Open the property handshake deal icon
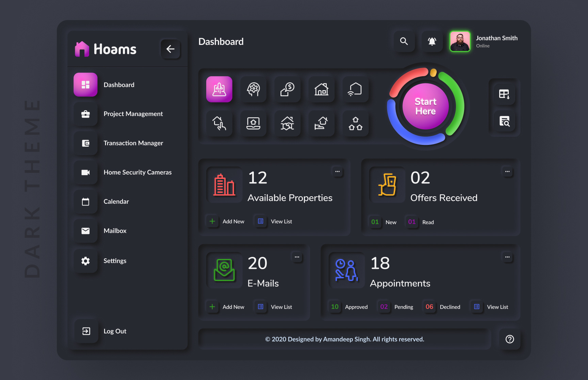Image resolution: width=588 pixels, height=380 pixels. (288, 124)
